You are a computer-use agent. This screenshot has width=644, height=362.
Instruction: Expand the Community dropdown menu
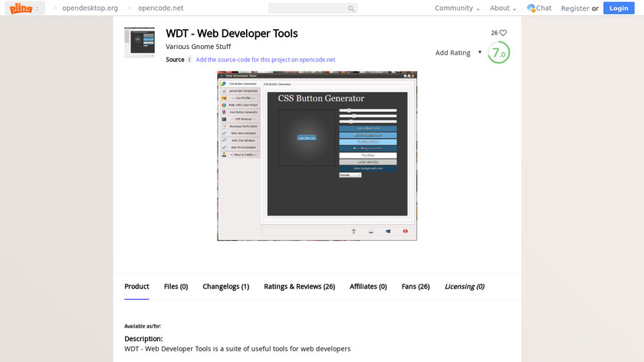457,8
